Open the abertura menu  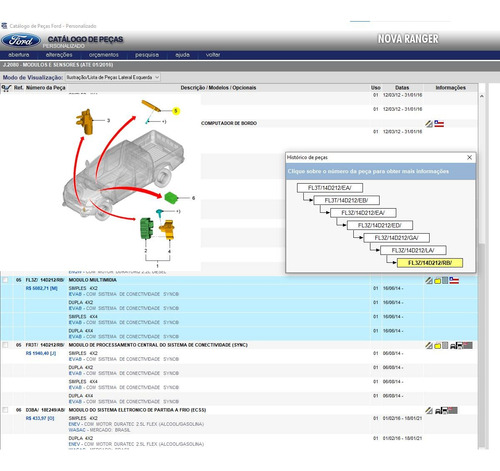(x=19, y=55)
